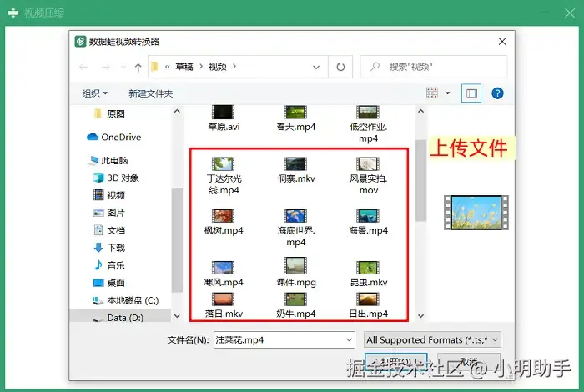Close the 数据蛙视频转换器 file dialog

[502, 42]
